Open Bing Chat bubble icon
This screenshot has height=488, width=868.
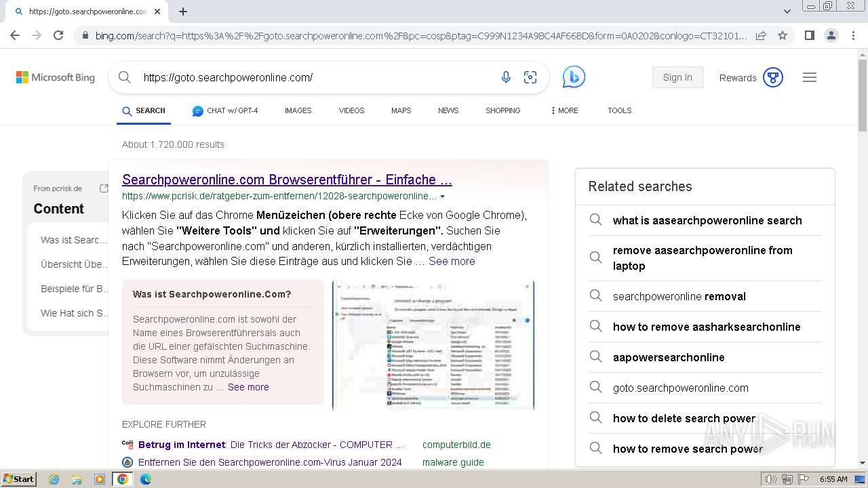(574, 77)
